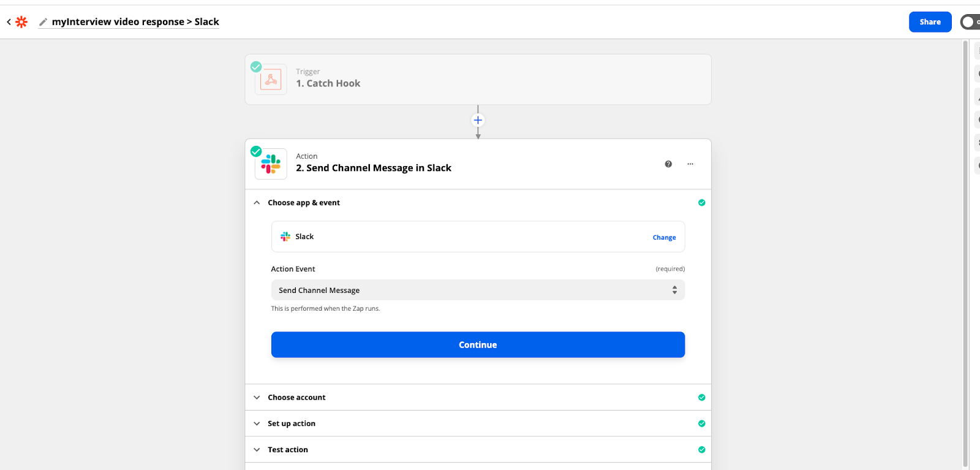Click the Change link for Slack app
Viewport: 980px width, 470px height.
tap(664, 238)
